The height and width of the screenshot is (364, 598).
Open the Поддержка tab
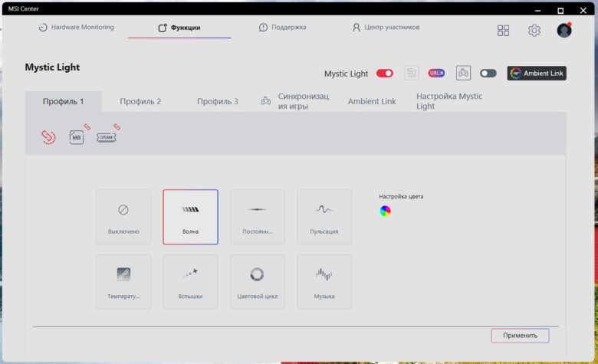[x=283, y=27]
